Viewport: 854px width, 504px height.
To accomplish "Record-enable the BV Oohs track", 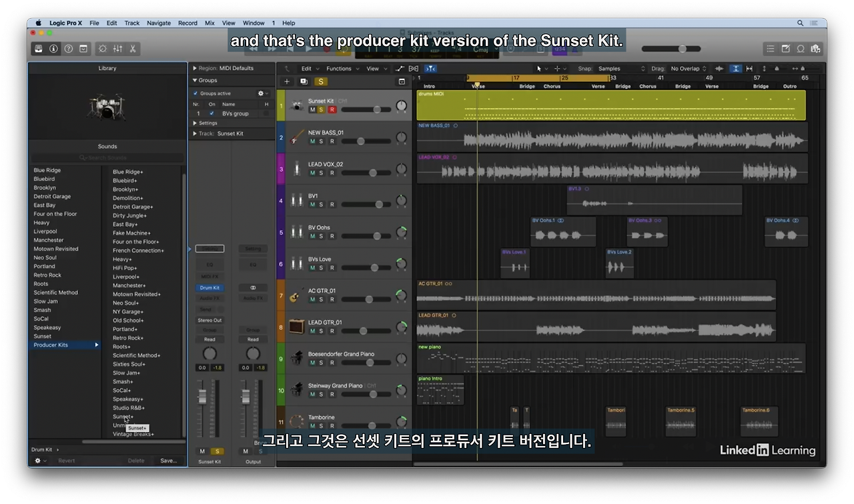I will (332, 236).
